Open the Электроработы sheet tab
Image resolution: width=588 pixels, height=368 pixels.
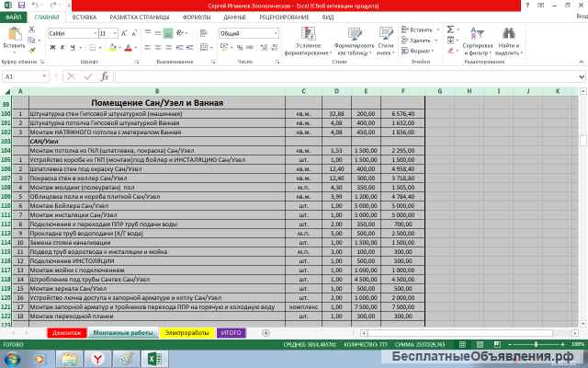coord(187,332)
